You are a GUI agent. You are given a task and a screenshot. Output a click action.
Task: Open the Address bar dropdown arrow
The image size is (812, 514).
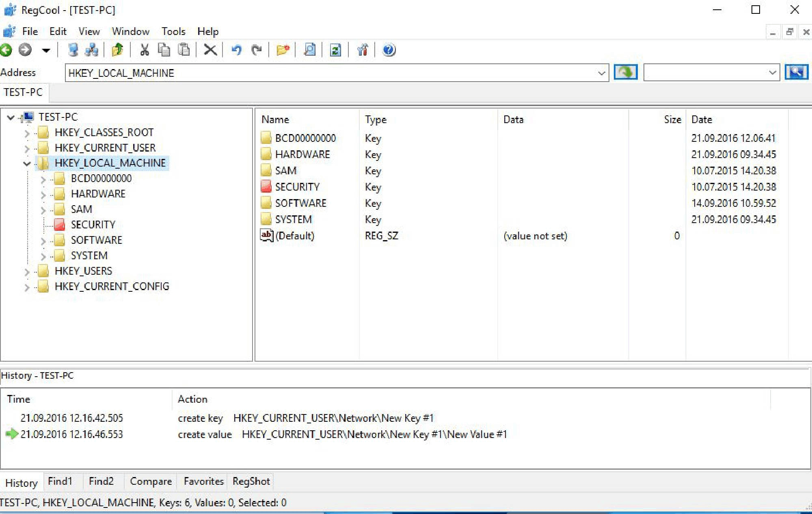coord(601,73)
